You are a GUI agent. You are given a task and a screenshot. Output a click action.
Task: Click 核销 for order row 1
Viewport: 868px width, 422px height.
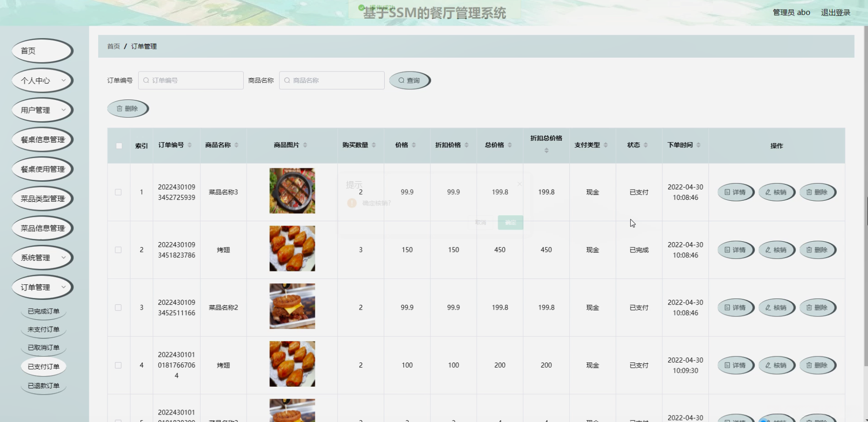pyautogui.click(x=776, y=192)
